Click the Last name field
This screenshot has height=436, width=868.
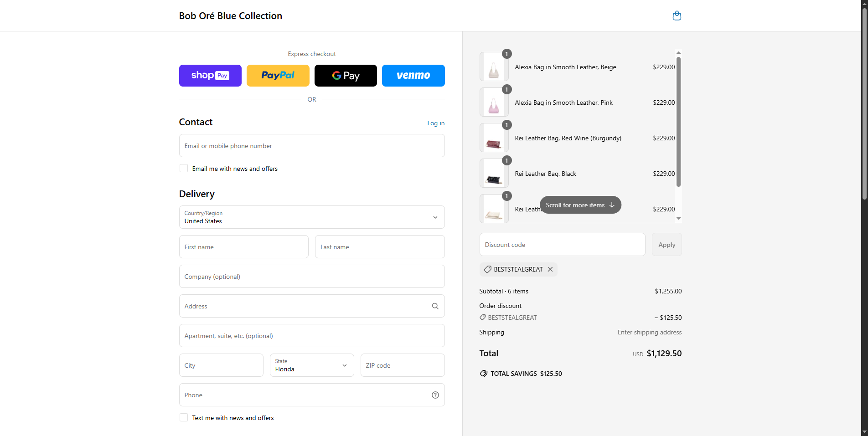pos(380,247)
